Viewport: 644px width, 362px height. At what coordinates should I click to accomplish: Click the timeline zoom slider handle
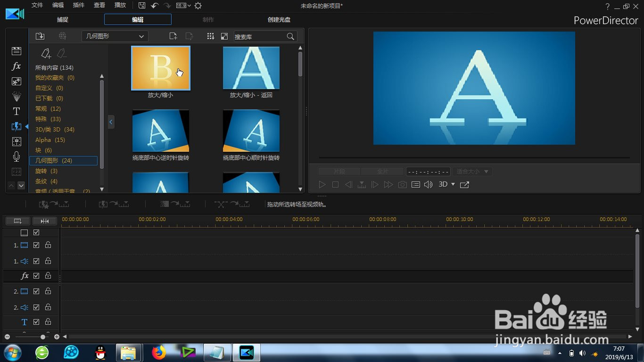coord(43,337)
